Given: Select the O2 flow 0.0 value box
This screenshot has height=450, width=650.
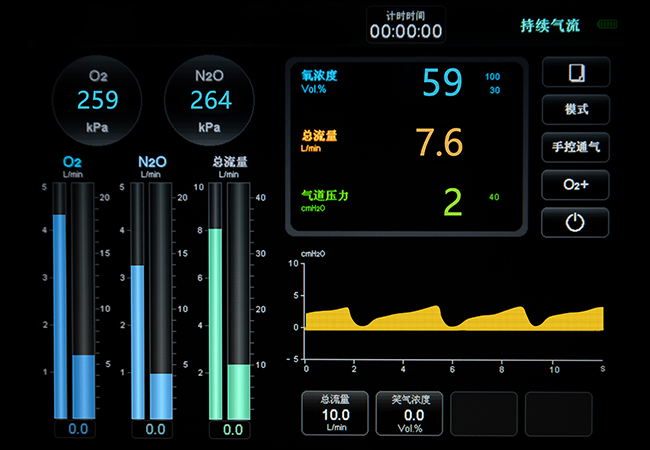Looking at the screenshot, I should 78,430.
